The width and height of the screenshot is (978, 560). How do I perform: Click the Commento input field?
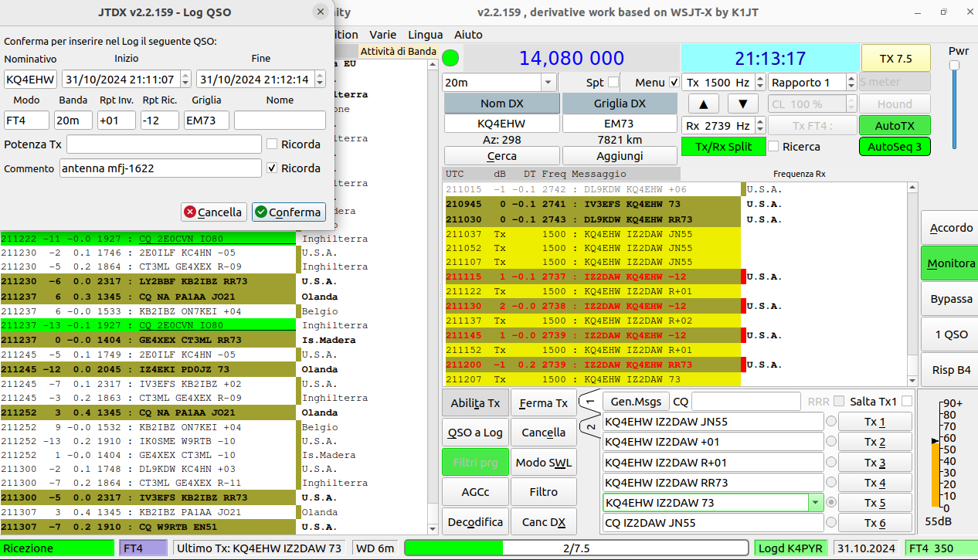[x=161, y=168]
